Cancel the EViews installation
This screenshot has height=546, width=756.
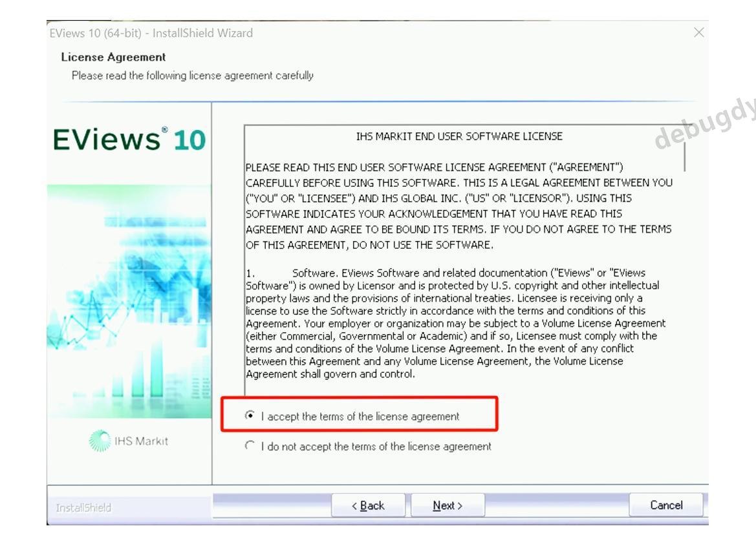(x=666, y=505)
